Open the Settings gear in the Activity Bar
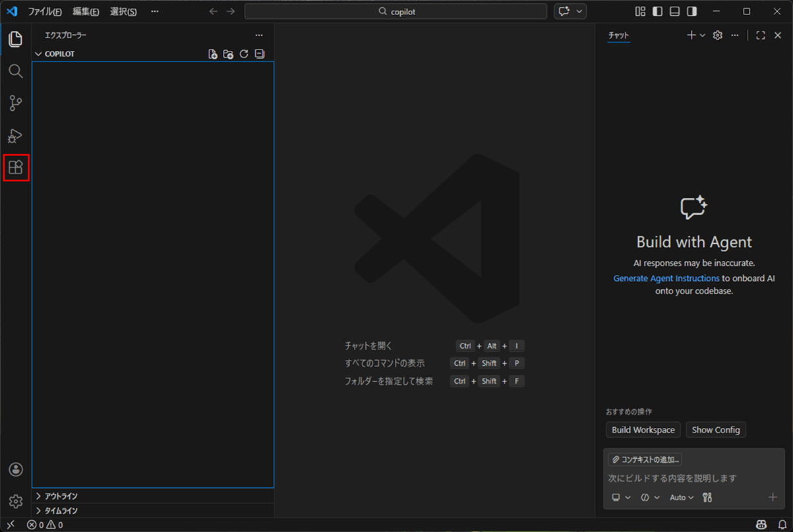This screenshot has width=793, height=532. [16, 501]
